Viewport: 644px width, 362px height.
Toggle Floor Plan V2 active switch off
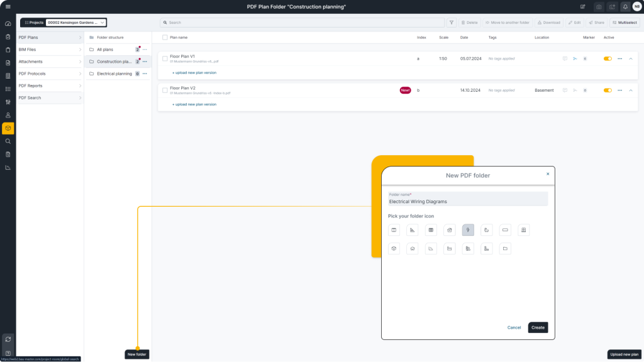point(608,90)
